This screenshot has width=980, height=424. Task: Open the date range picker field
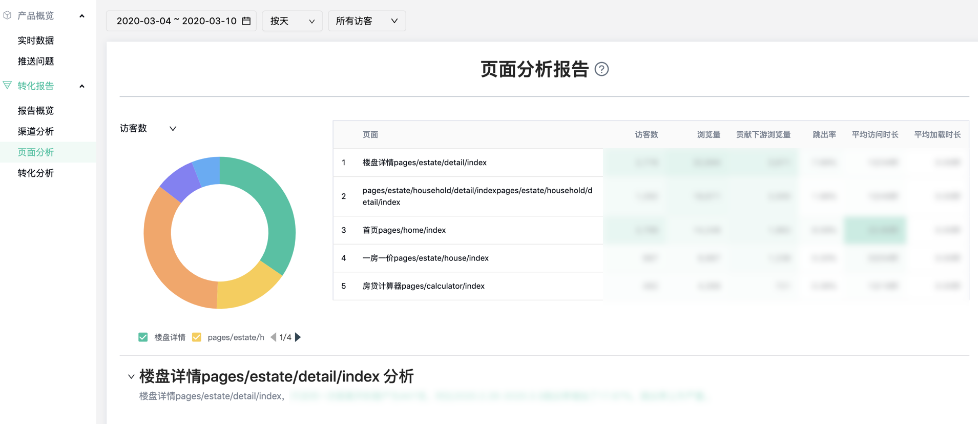pyautogui.click(x=182, y=21)
